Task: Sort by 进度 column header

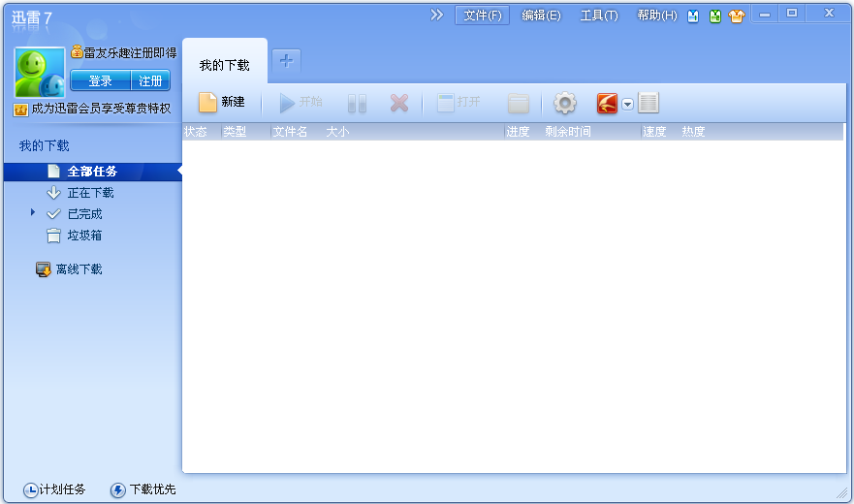Action: tap(518, 131)
